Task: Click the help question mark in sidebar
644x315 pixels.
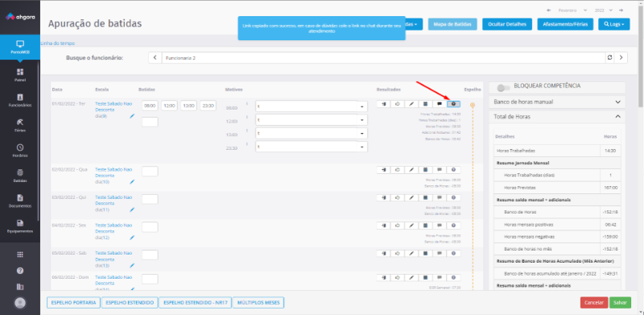Action: pyautogui.click(x=20, y=271)
